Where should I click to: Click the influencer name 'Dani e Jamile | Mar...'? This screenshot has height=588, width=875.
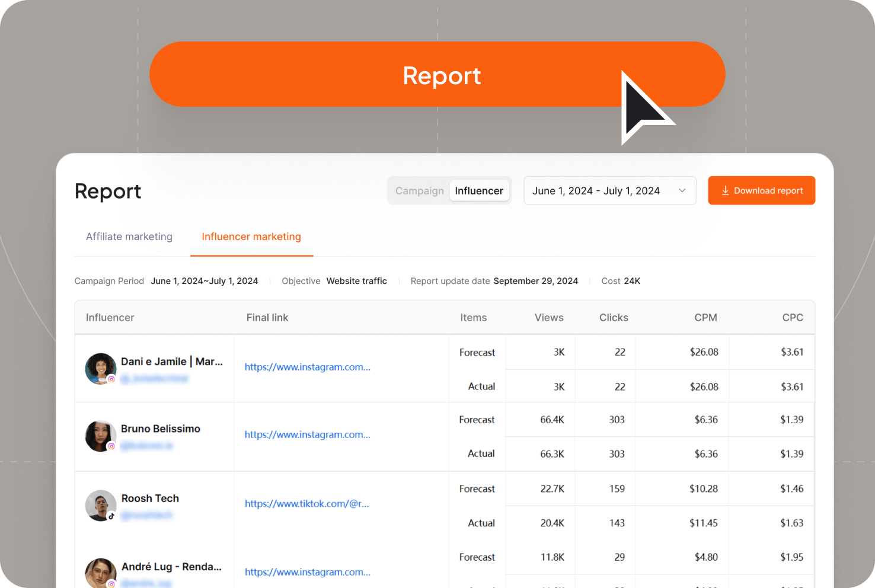coord(172,362)
